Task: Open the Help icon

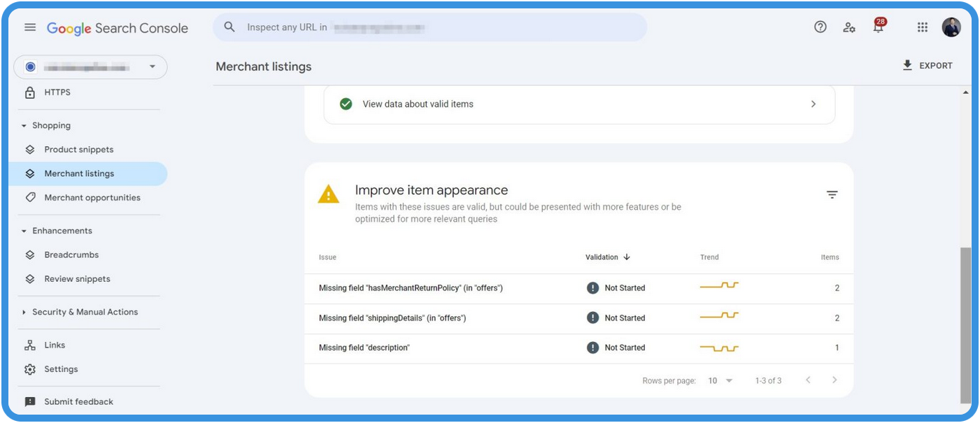Action: (819, 27)
